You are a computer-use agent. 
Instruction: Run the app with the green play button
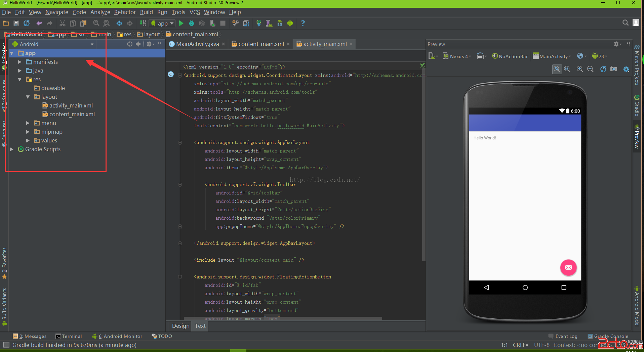181,23
